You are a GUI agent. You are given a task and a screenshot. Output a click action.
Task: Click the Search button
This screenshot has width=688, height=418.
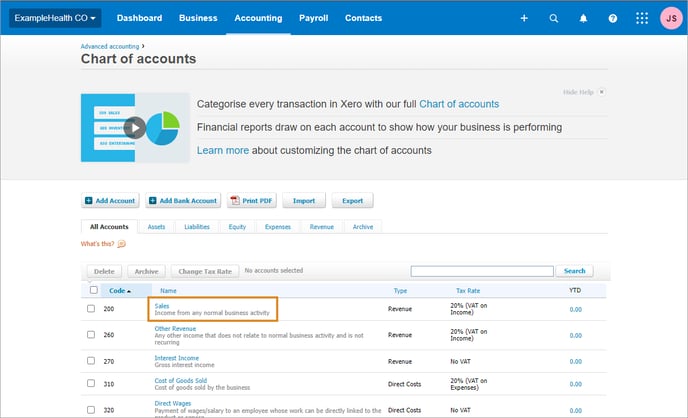pyautogui.click(x=574, y=271)
